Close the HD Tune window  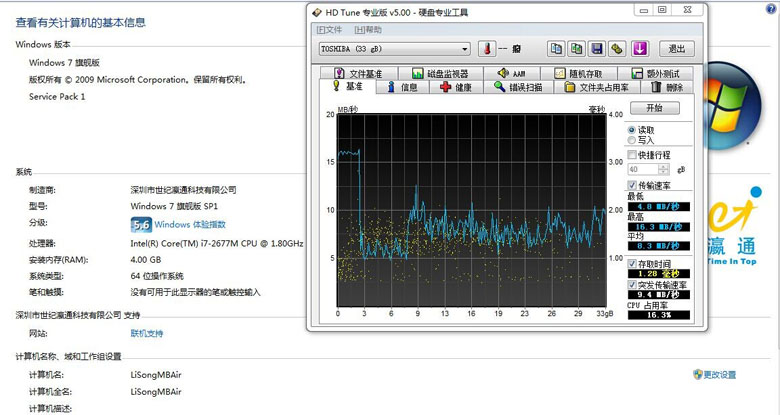pos(687,9)
